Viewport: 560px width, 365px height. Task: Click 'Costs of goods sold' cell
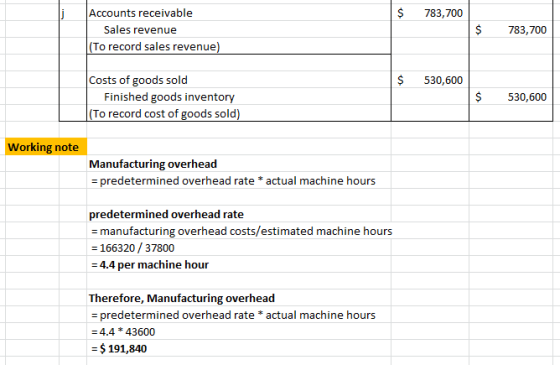(x=239, y=80)
